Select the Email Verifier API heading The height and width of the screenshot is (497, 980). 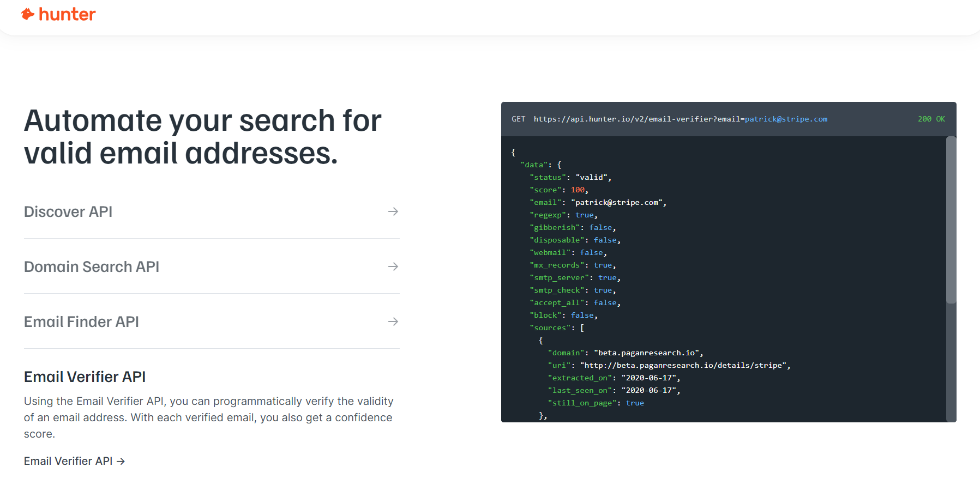click(x=85, y=377)
